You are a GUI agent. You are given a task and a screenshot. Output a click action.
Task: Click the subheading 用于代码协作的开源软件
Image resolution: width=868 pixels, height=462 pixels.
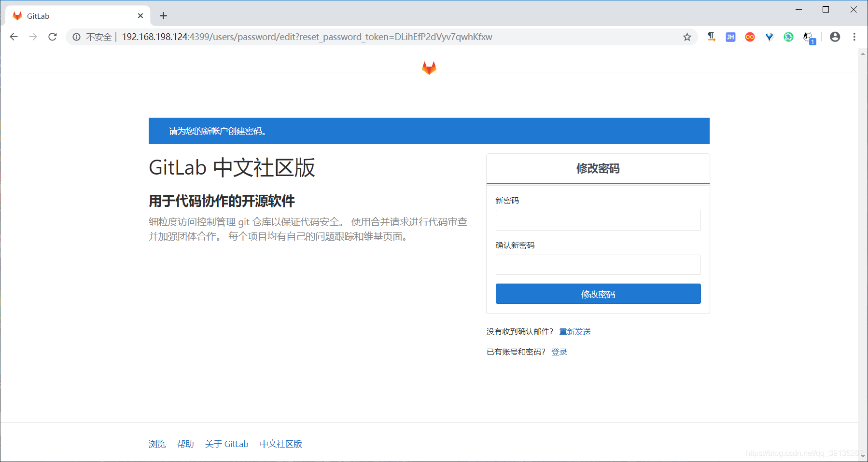[x=222, y=201]
